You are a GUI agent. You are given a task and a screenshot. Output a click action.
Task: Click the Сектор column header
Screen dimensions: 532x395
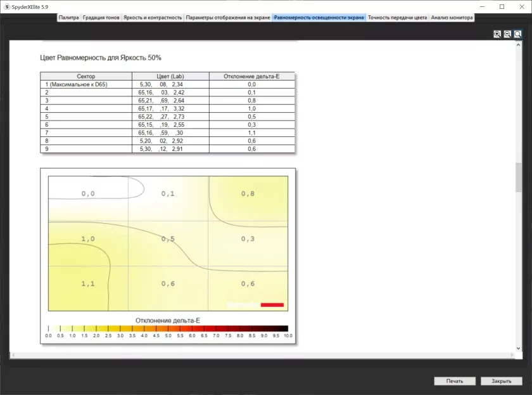click(x=86, y=77)
